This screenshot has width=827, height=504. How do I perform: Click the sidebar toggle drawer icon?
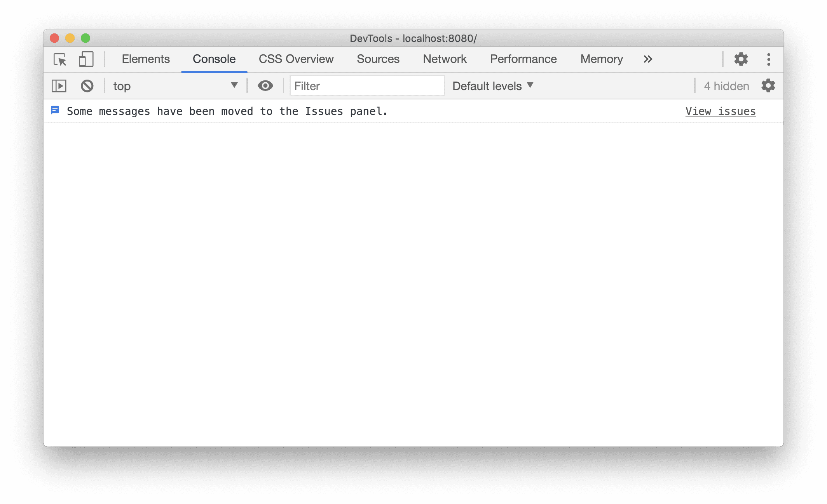(58, 86)
